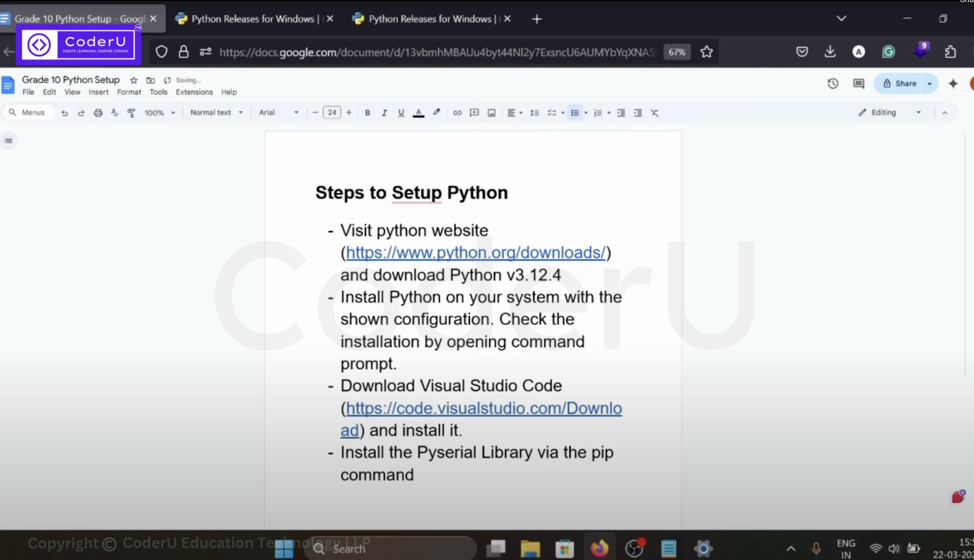The image size is (974, 560).
Task: Click the Insert image icon
Action: [x=491, y=113]
